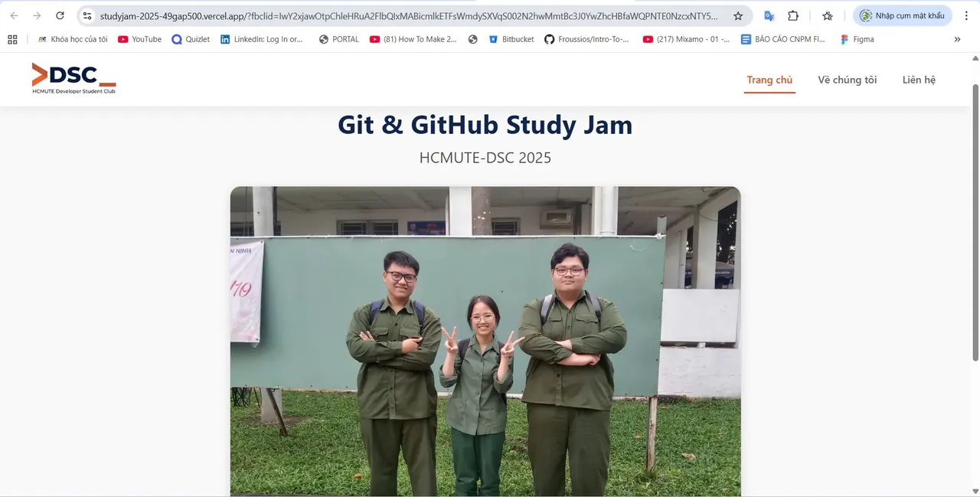The image size is (980, 497).
Task: Click the HCMUTE-DSC 2025 subtitle
Action: [x=485, y=158]
